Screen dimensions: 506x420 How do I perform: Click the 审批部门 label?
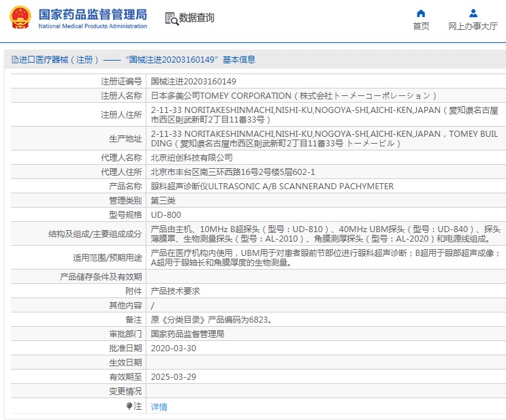125,334
